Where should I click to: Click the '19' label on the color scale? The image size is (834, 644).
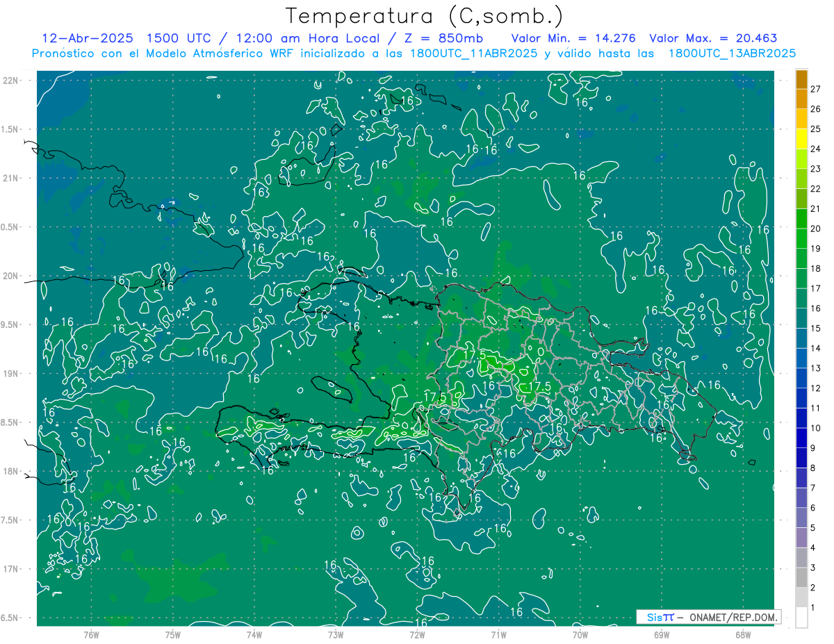click(816, 248)
